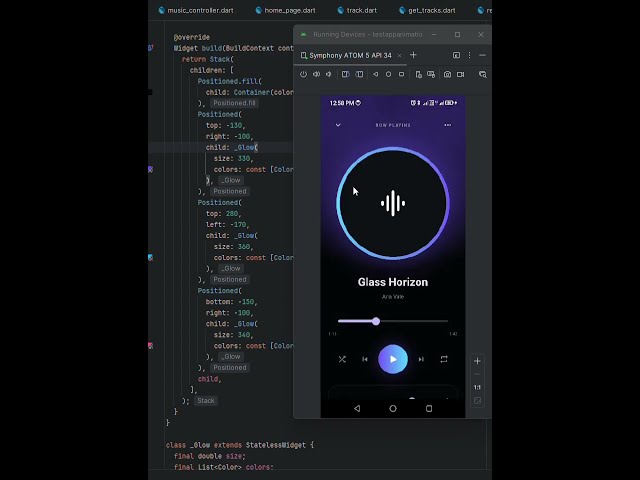Rotate the device right using toolbar icon
The height and width of the screenshot is (480, 640).
(359, 74)
